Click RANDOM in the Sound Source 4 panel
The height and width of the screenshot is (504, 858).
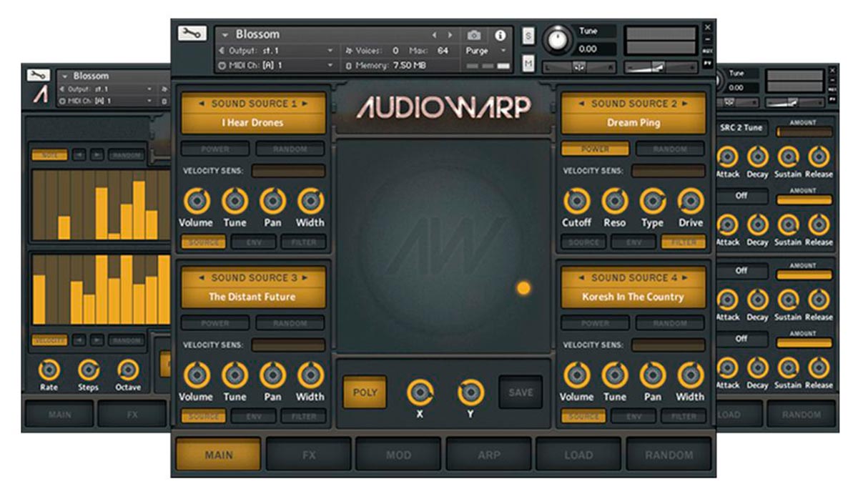click(x=670, y=323)
